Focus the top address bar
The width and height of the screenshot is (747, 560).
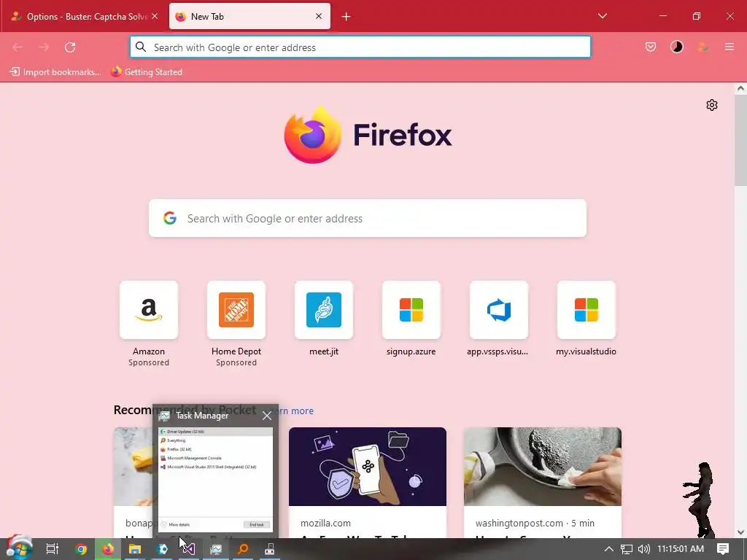pos(360,47)
